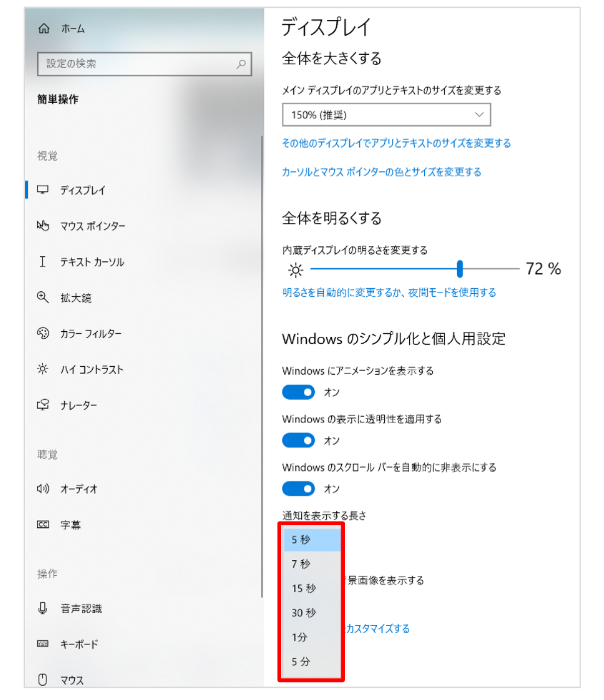This screenshot has height=700, width=604.
Task: Open キーボード settings page
Action: [79, 644]
